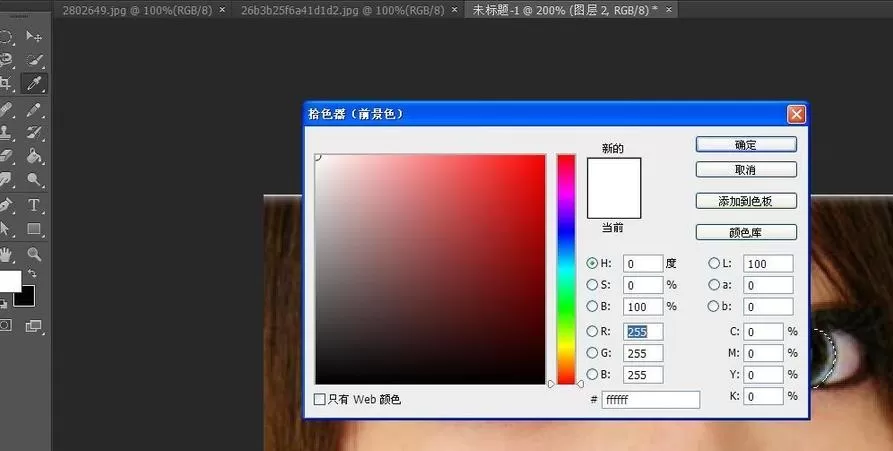893x451 pixels.
Task: Select the Path Selection tool
Action: click(6, 229)
